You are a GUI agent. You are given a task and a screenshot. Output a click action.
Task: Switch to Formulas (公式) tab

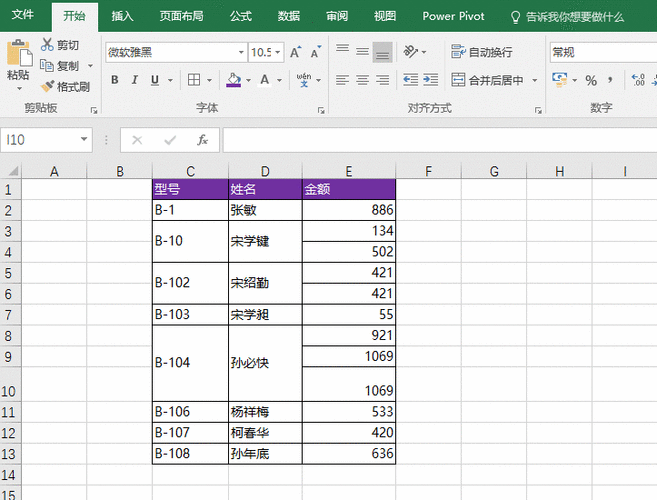tap(241, 16)
